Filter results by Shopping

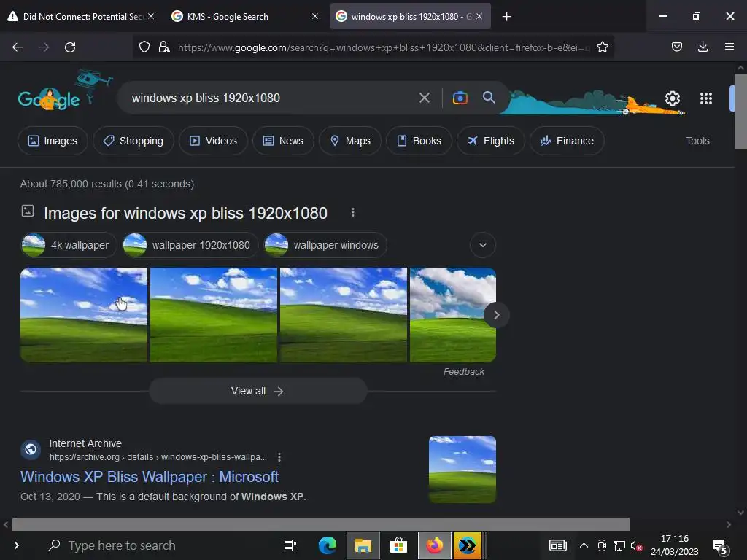(133, 141)
